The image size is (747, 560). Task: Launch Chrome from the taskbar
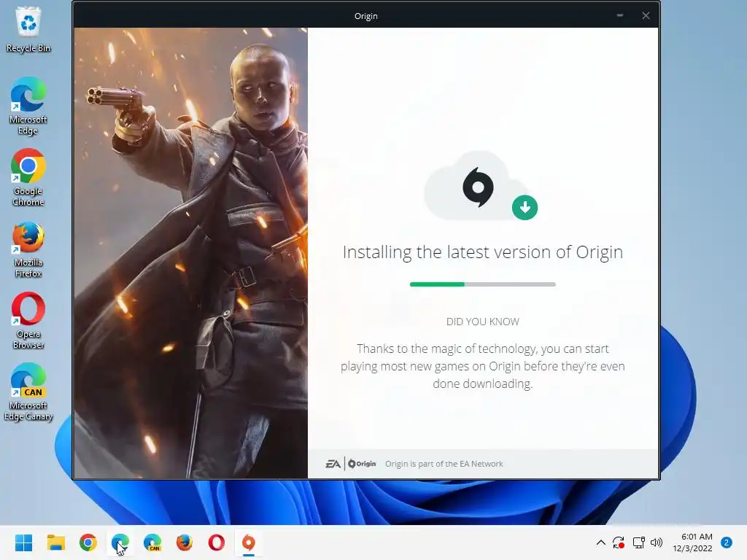(88, 542)
